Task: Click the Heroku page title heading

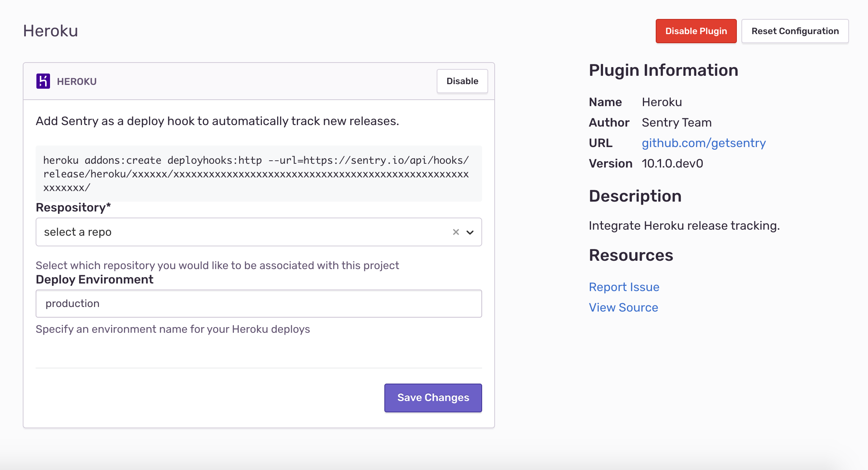Action: 50,31
